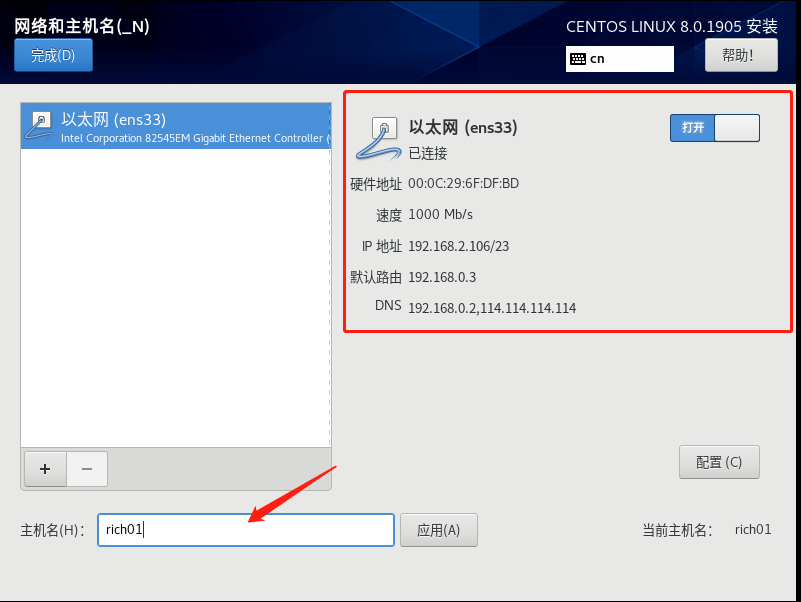
Task: Select the 以太网 (ens33) device entry
Action: point(176,126)
